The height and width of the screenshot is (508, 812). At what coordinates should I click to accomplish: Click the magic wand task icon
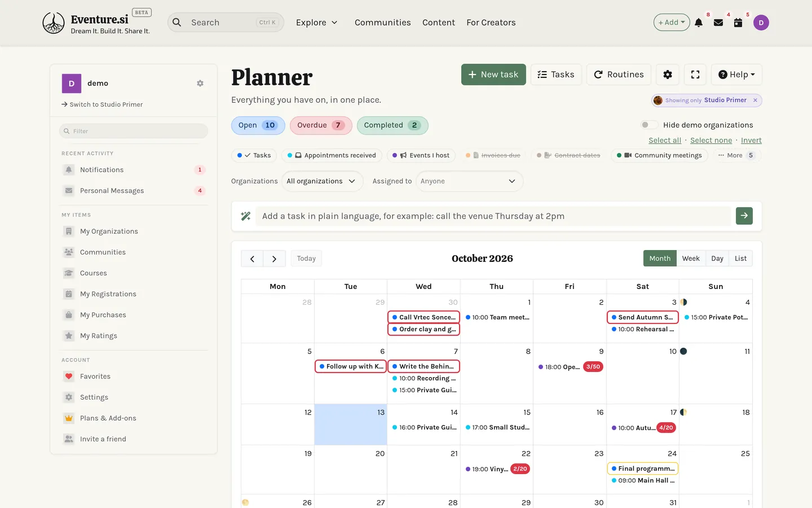point(246,216)
